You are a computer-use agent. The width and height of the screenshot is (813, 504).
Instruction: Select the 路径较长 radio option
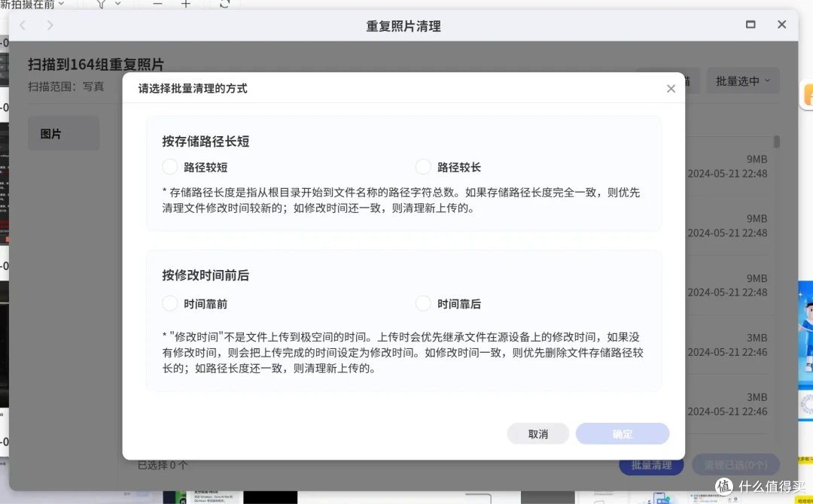(x=423, y=167)
